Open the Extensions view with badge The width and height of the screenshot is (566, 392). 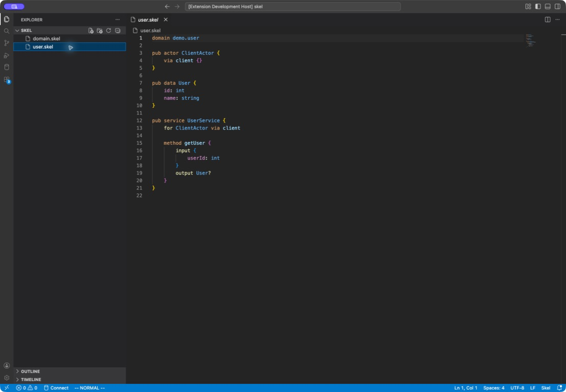click(x=7, y=80)
